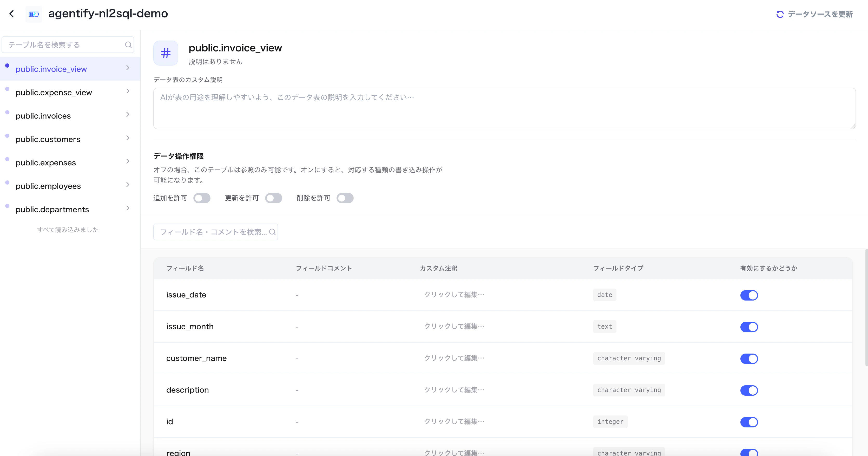
Task: Enable the 追加を許可 switch
Action: pyautogui.click(x=202, y=198)
